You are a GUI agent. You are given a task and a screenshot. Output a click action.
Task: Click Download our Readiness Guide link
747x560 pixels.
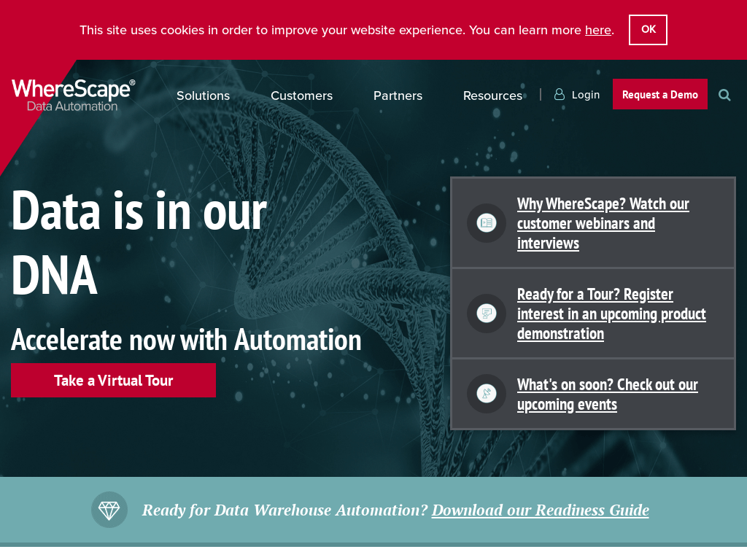(541, 510)
